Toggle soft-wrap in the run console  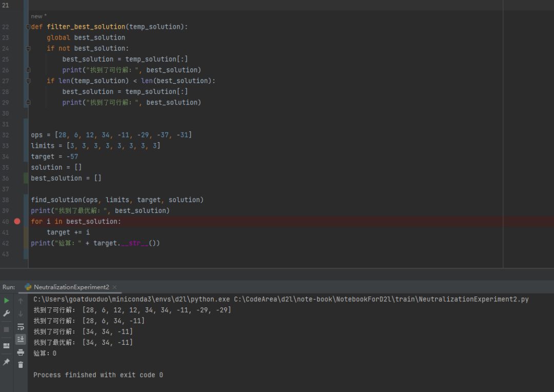[x=21, y=327]
